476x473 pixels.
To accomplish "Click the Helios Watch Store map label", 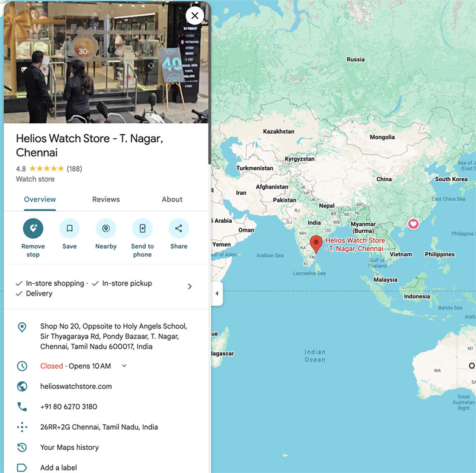I will click(x=355, y=244).
